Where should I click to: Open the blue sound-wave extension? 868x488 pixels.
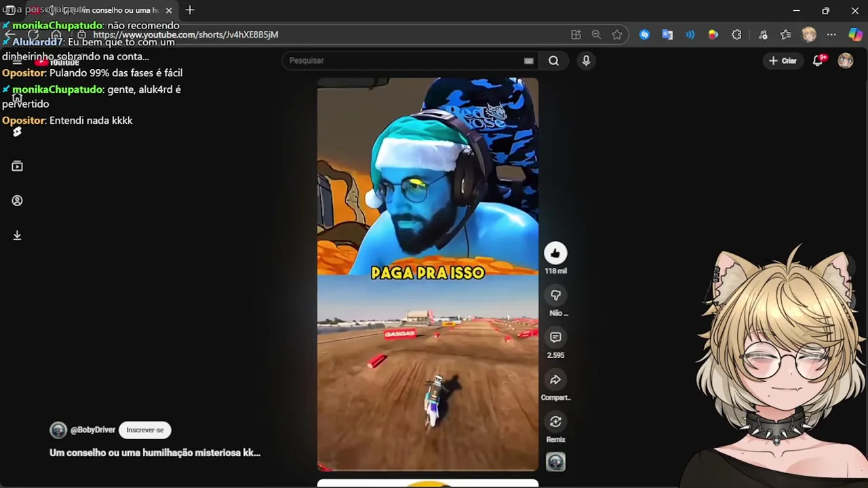pyautogui.click(x=690, y=35)
